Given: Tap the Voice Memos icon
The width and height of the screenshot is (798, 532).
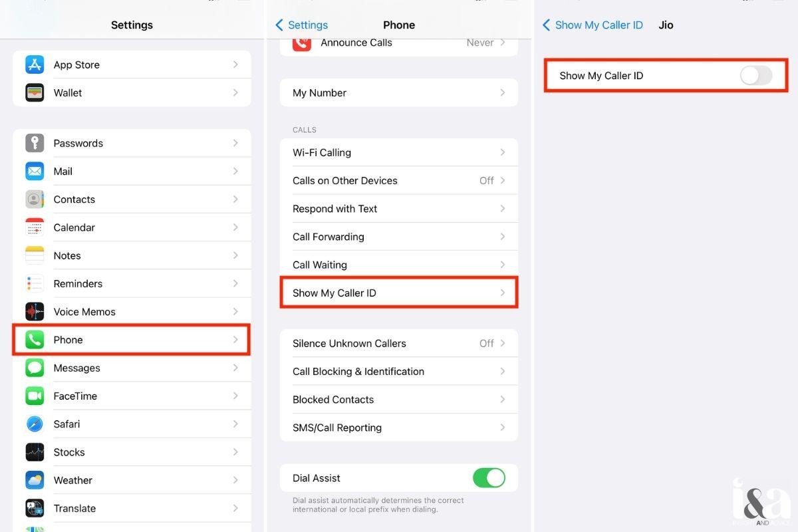Looking at the screenshot, I should click(x=35, y=311).
